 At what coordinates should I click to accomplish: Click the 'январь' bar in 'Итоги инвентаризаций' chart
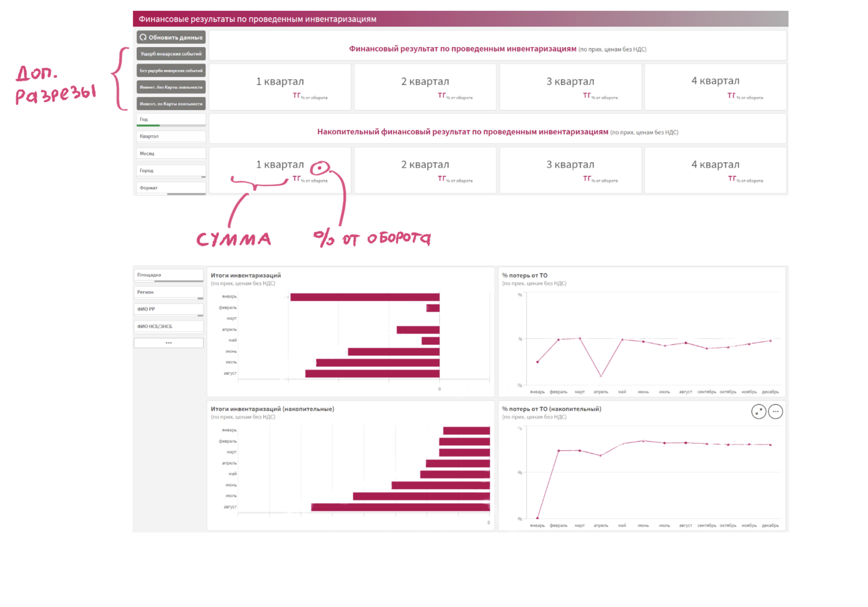pyautogui.click(x=365, y=297)
